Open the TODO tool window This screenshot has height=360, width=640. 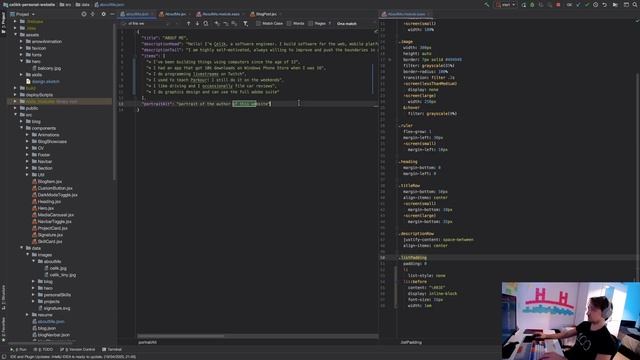44,349
